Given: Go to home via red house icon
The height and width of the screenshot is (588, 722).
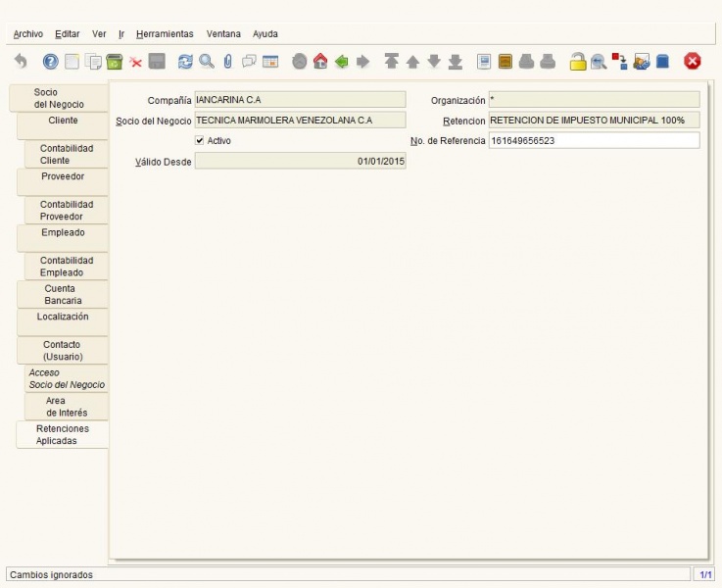Looking at the screenshot, I should 320,61.
